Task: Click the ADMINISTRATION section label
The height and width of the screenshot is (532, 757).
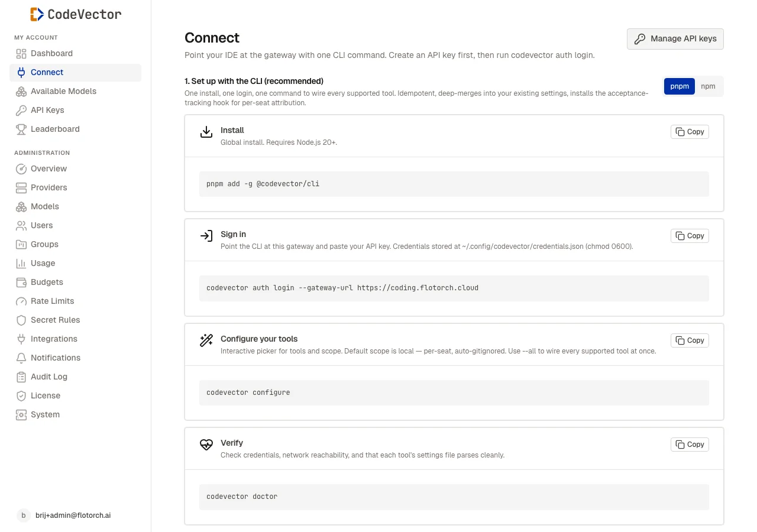Action: tap(42, 153)
